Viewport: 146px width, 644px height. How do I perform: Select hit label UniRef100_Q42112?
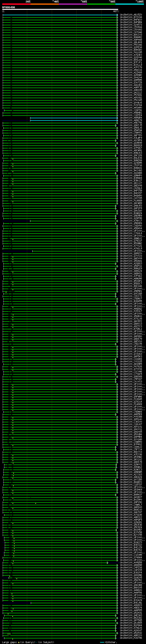(x=131, y=93)
